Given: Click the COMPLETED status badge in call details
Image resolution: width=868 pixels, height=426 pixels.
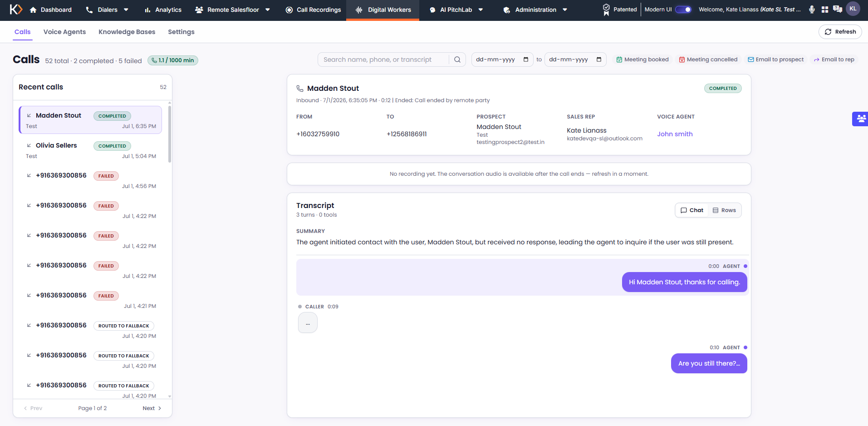Looking at the screenshot, I should tap(723, 89).
